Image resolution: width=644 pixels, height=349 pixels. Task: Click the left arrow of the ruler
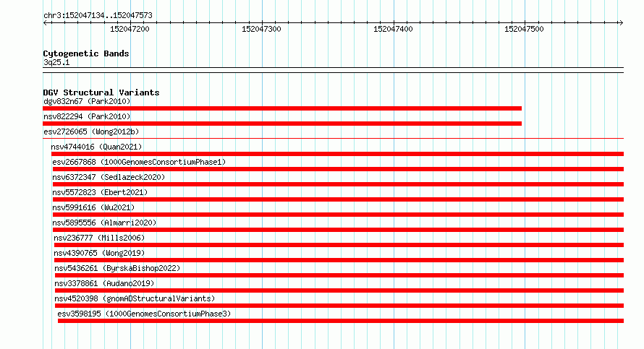pyautogui.click(x=46, y=22)
